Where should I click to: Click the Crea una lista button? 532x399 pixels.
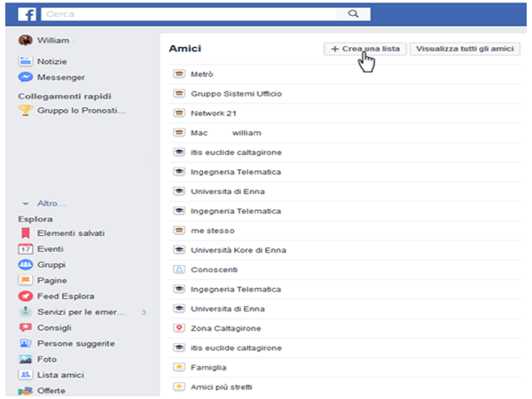pos(365,49)
